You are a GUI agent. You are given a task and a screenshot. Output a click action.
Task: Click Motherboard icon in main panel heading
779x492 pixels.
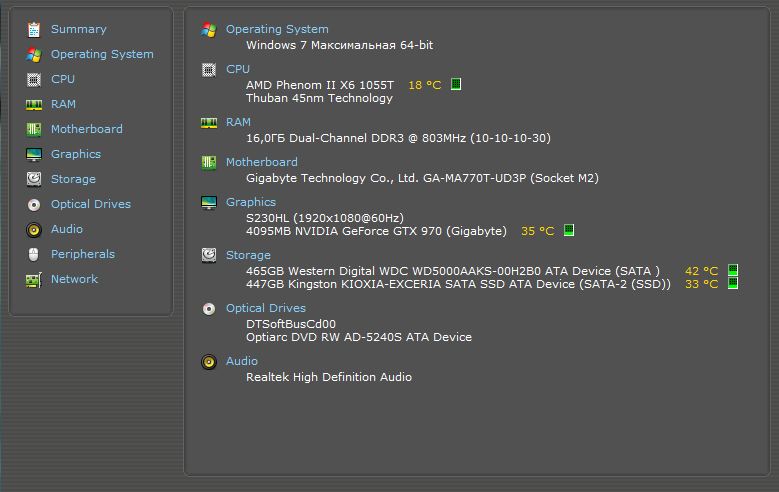[209, 163]
